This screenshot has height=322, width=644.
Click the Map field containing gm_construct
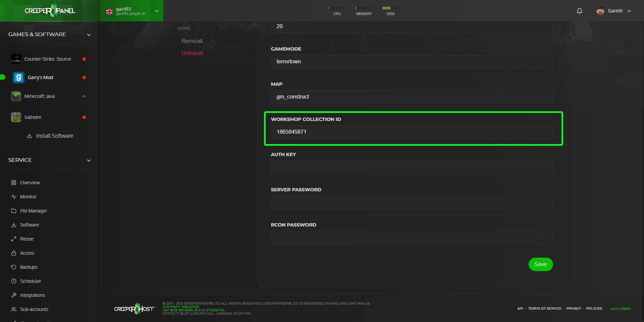[x=412, y=97]
